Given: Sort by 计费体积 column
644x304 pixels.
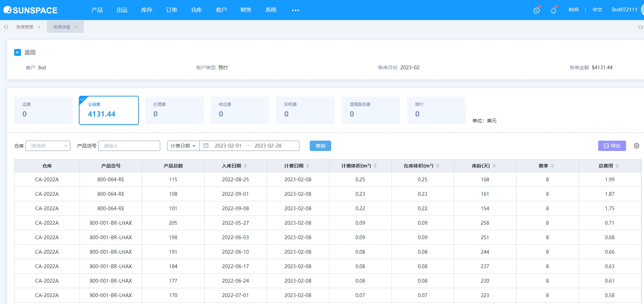Looking at the screenshot, I should [x=375, y=166].
